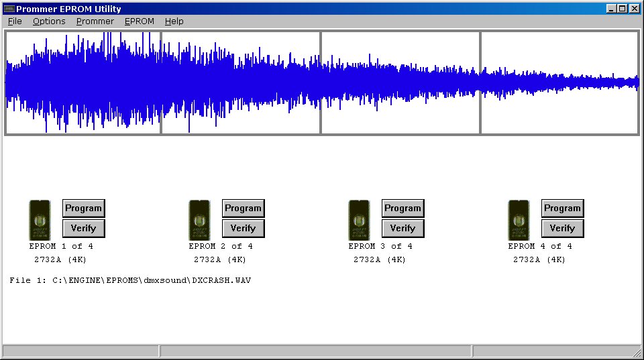This screenshot has height=360, width=644.
Task: Program the second EPROM
Action: click(243, 208)
